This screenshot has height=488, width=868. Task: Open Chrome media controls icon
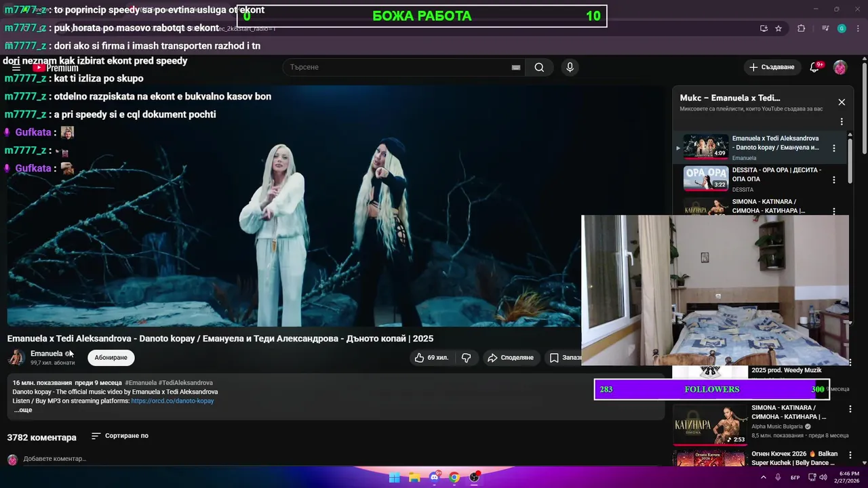pos(825,28)
